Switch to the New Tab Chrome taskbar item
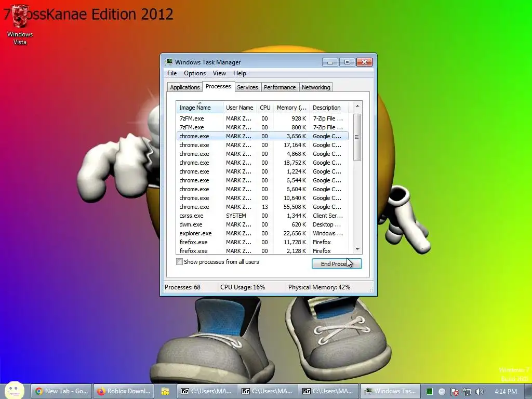 [61, 391]
